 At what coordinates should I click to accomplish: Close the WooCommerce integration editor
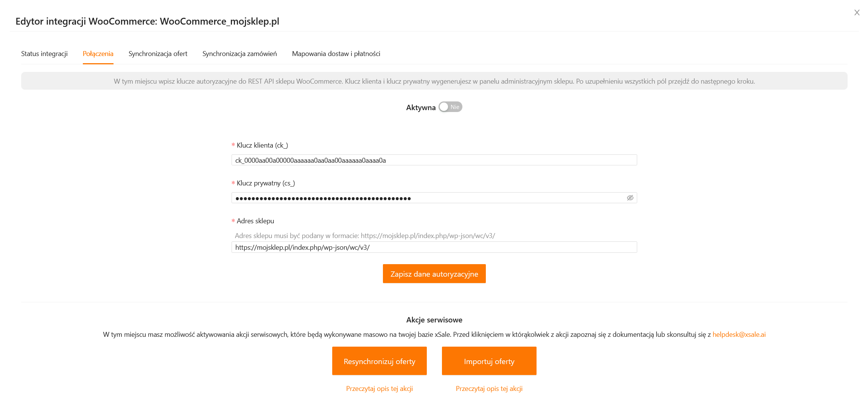pos(857,12)
